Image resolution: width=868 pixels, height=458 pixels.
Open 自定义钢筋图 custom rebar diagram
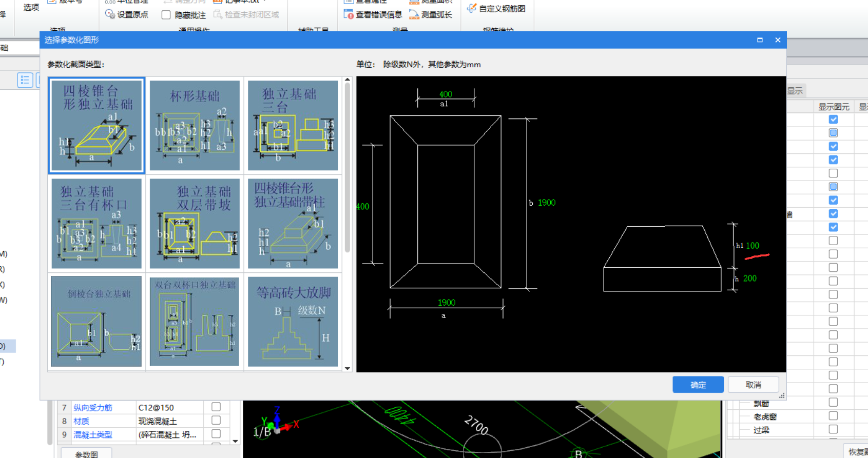(496, 8)
